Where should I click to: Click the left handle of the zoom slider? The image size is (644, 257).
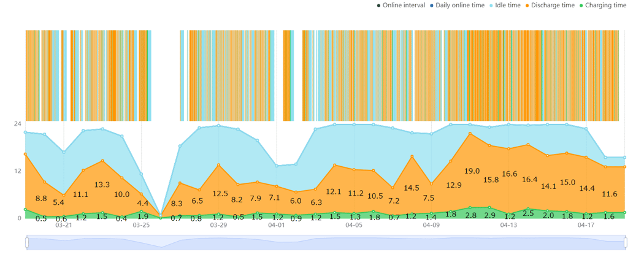pos(27,243)
